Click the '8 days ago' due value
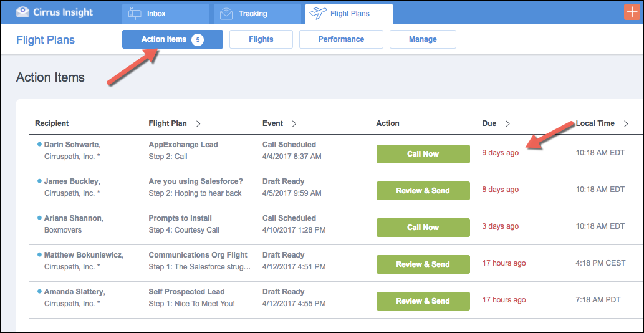The width and height of the screenshot is (644, 333). [x=500, y=190]
